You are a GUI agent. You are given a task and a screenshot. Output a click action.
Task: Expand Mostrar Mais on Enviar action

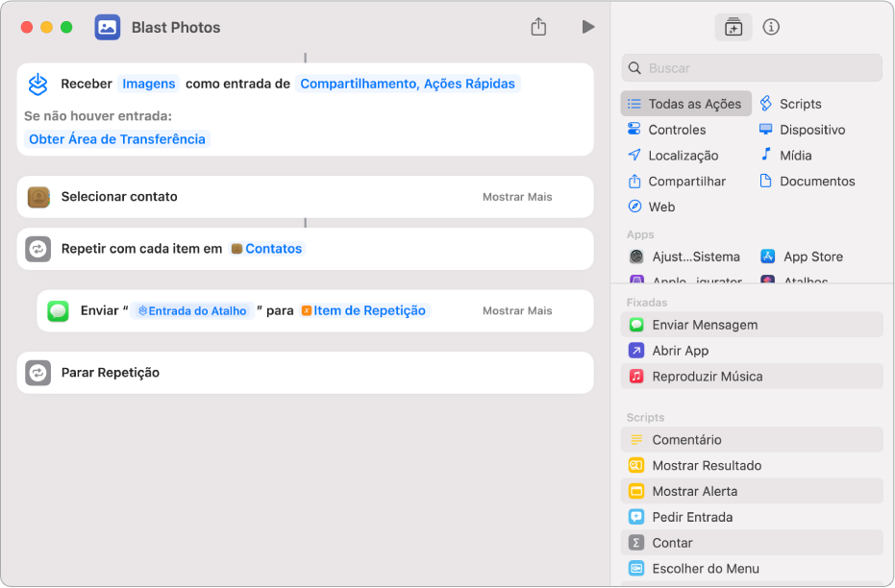point(517,310)
